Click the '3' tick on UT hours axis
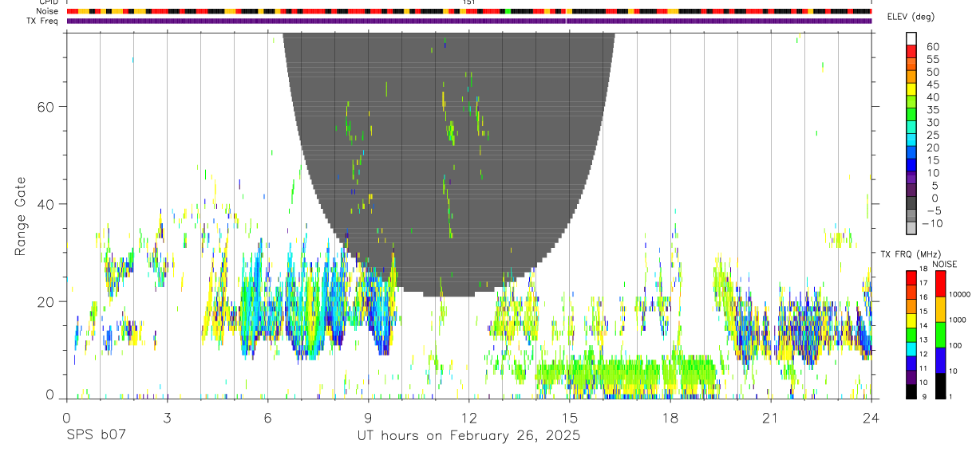 tap(167, 418)
